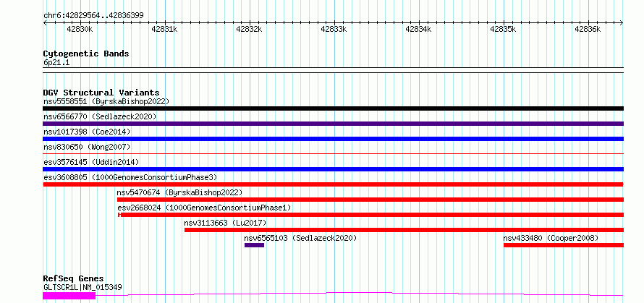Click the nsv5558551 (ByrskaBishop2022) variant label

point(106,101)
